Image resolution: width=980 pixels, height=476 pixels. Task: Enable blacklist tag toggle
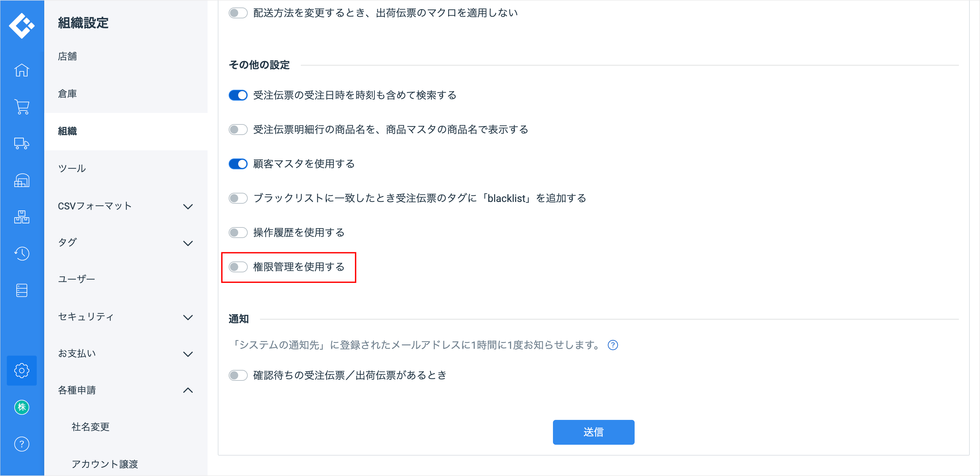pyautogui.click(x=238, y=198)
